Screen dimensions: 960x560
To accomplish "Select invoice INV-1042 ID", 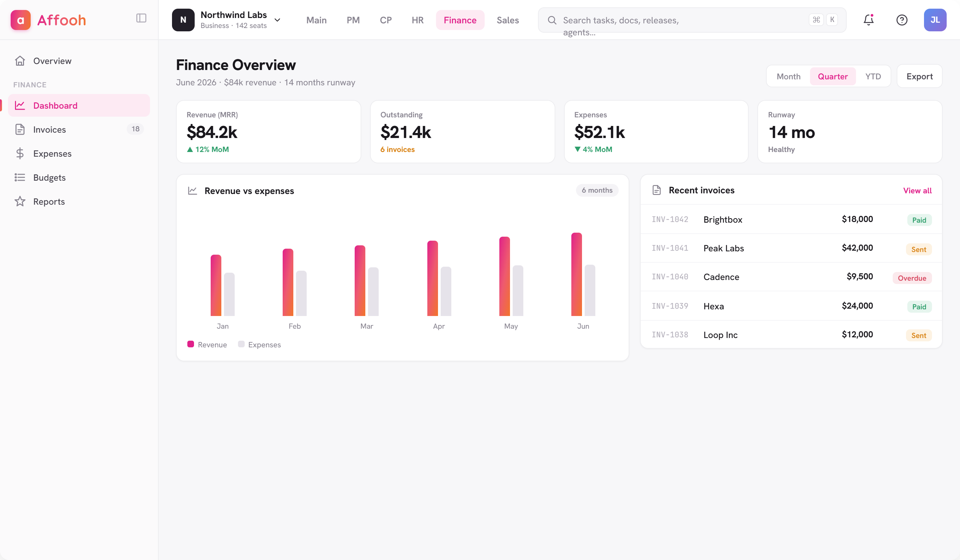I will (670, 219).
